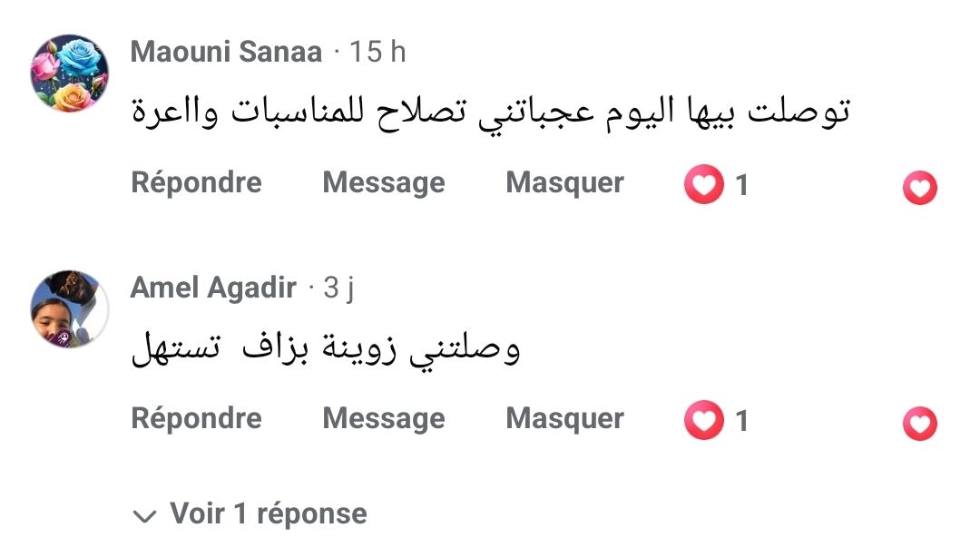Send a message to Maouni Sanaa
Viewport: 980px width, 557px height.
(383, 183)
